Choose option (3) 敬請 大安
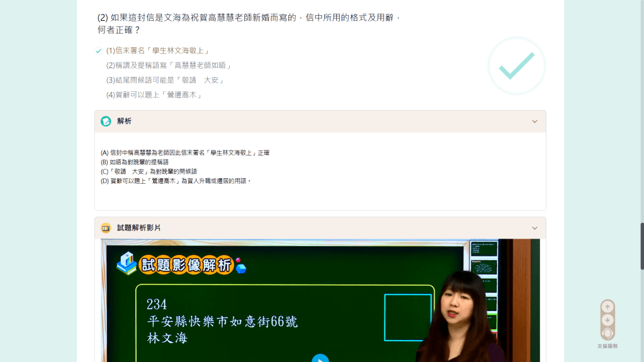 166,81
